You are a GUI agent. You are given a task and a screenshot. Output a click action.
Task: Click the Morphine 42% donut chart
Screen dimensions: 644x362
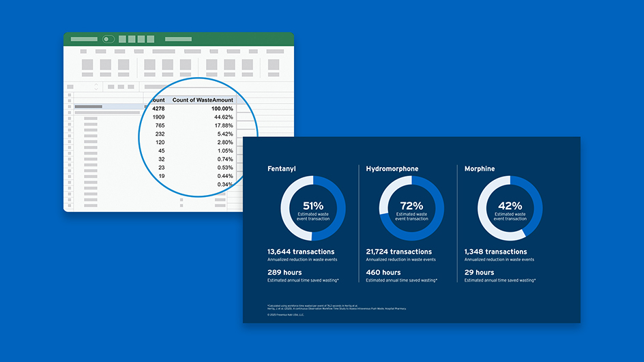[510, 209]
